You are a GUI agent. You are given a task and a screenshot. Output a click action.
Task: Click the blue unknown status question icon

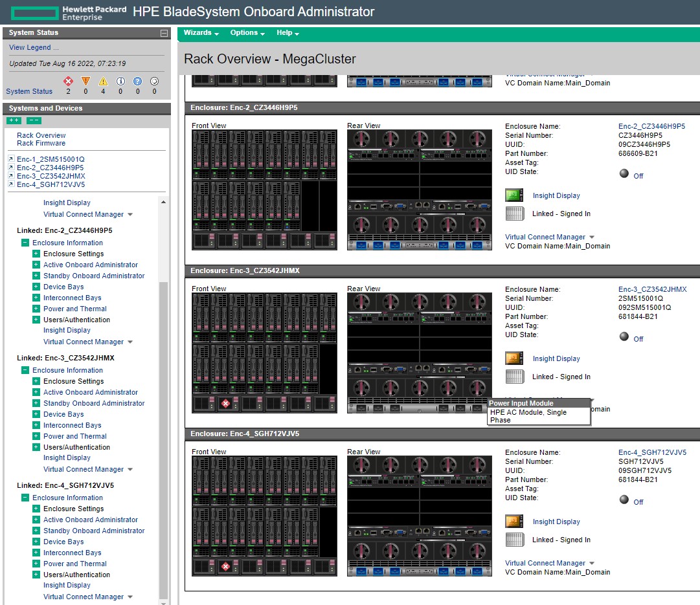pyautogui.click(x=137, y=81)
